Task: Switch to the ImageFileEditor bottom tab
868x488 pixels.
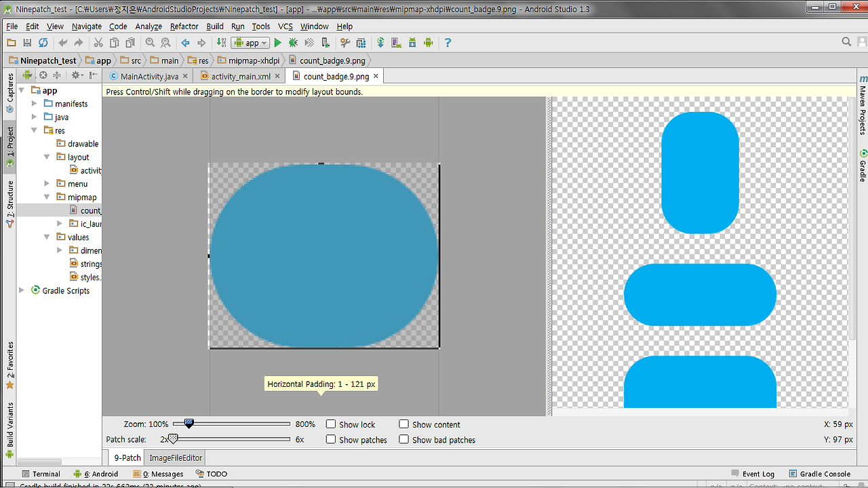Action: pos(176,457)
